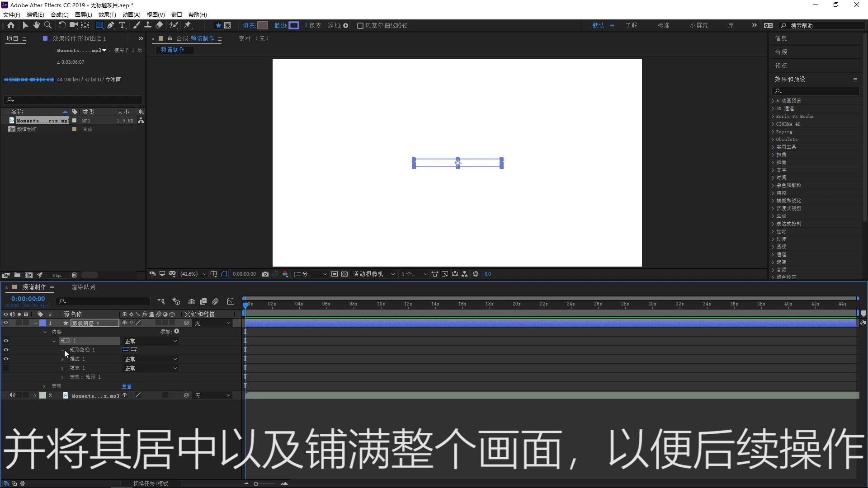The width and height of the screenshot is (868, 488).
Task: Mute audio for Moments...x.mp3 layer
Action: [12, 395]
